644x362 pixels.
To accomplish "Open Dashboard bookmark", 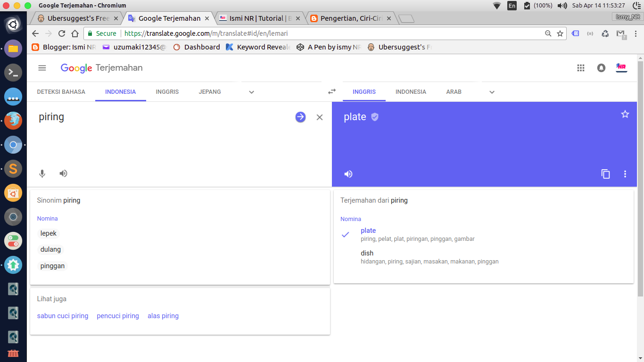I will tap(197, 47).
